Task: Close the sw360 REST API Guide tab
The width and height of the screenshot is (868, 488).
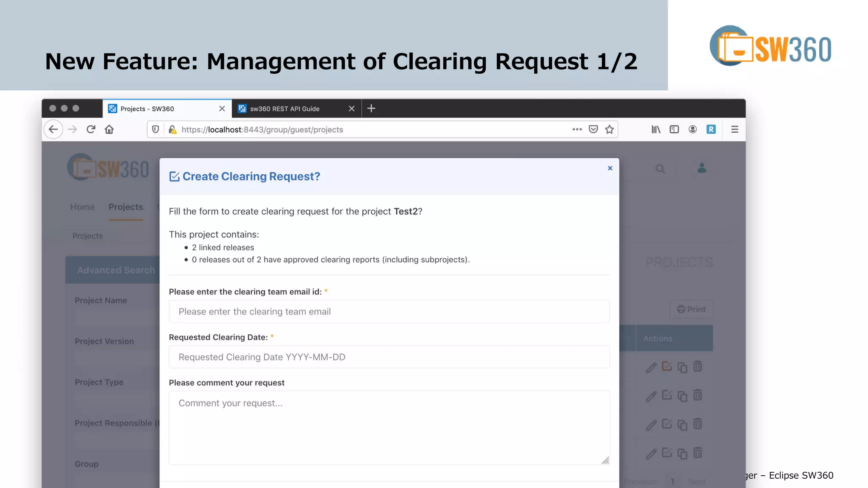Action: (x=352, y=109)
